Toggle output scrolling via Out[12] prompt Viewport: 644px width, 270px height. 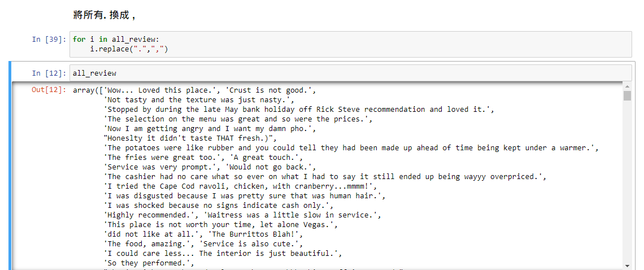coord(49,90)
